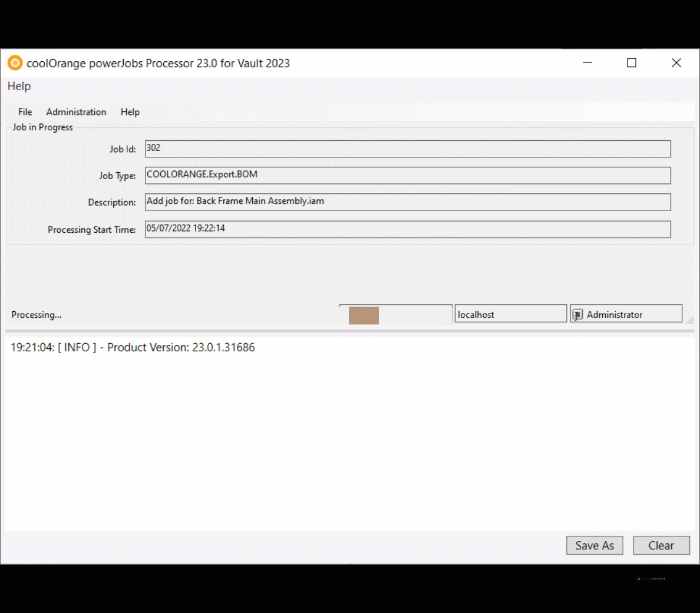Click the Processing Start Time field
Image resolution: width=700 pixels, height=613 pixels.
click(408, 229)
